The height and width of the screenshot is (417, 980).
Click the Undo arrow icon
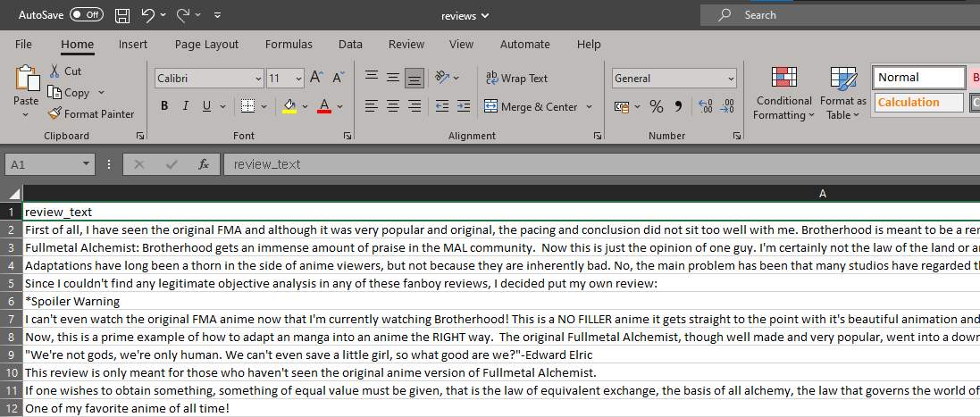pos(148,15)
